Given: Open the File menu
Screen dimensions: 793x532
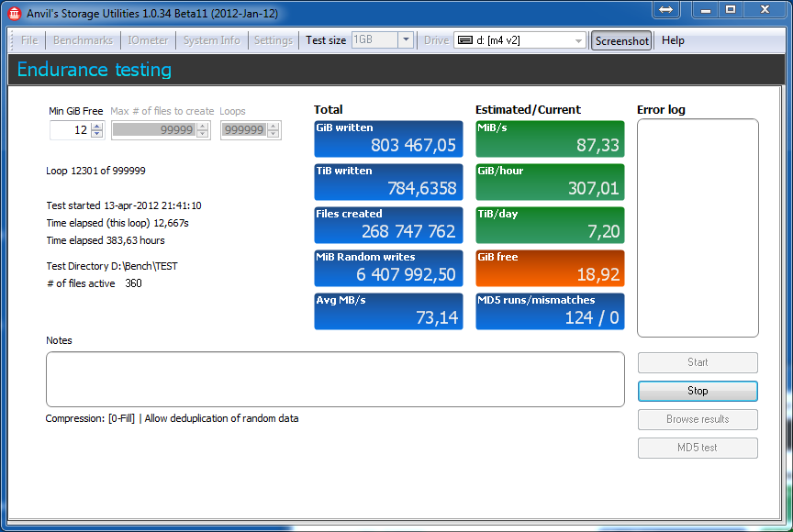Looking at the screenshot, I should point(29,40).
